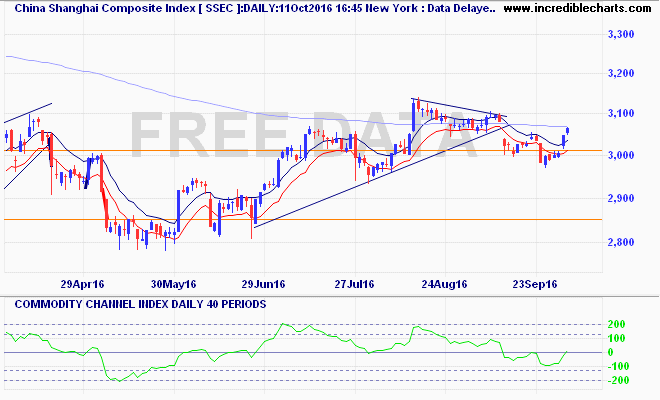Click the 29Jun16 date label
Screen dimensions: 660x400
pyautogui.click(x=263, y=284)
